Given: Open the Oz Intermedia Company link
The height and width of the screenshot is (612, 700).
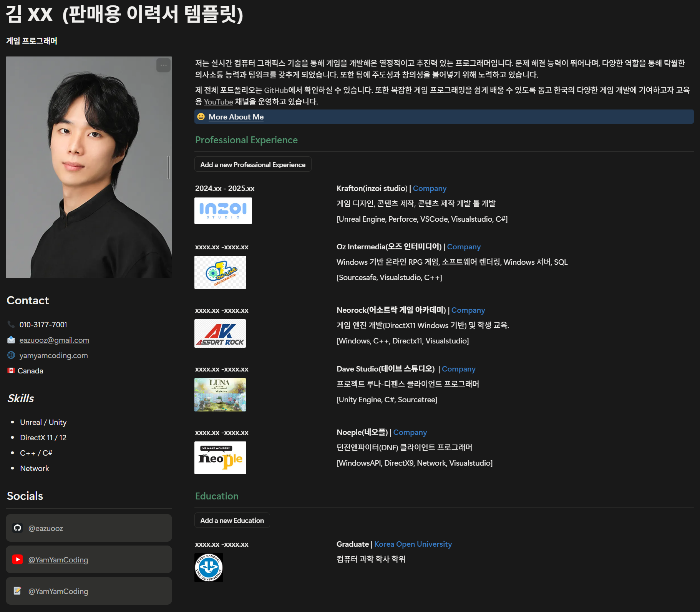Looking at the screenshot, I should click(x=464, y=247).
